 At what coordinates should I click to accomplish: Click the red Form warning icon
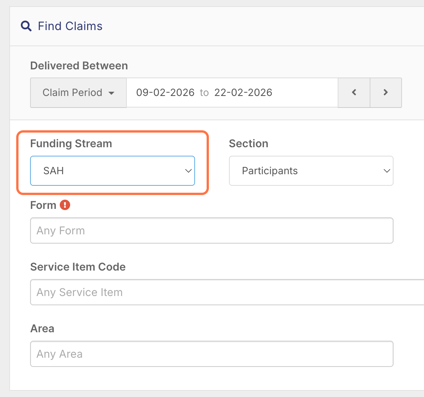65,205
